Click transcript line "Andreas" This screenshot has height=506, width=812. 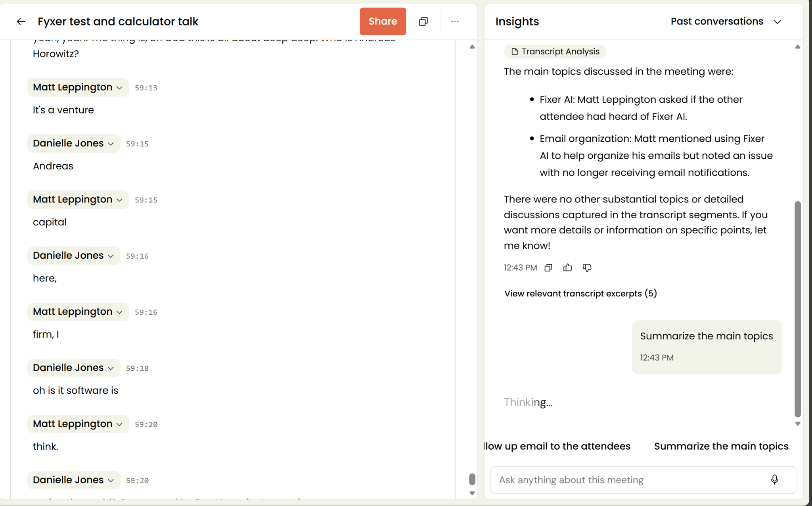(x=53, y=166)
